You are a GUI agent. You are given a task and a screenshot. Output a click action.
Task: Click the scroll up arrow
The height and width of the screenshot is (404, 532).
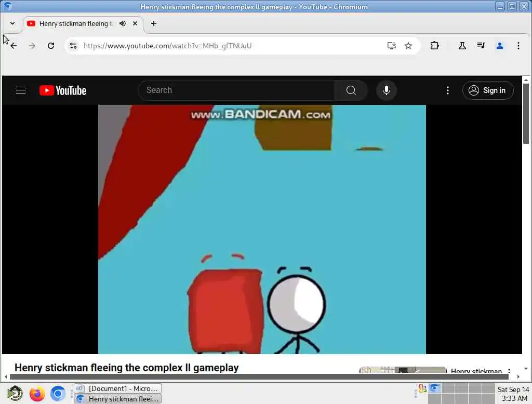pos(526,80)
